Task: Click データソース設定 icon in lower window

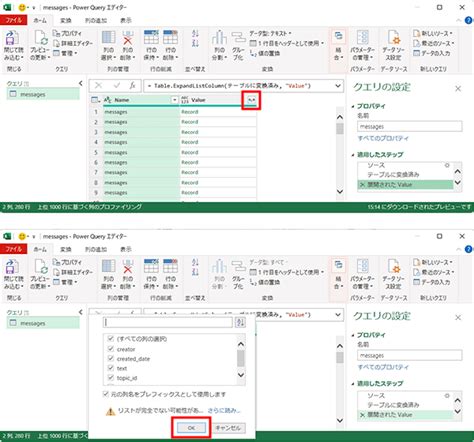Action: (393, 266)
